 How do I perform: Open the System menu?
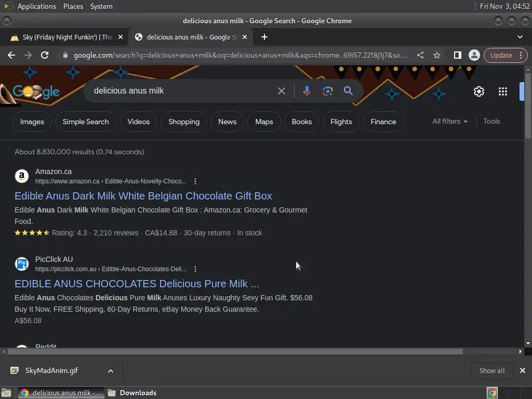(x=101, y=6)
